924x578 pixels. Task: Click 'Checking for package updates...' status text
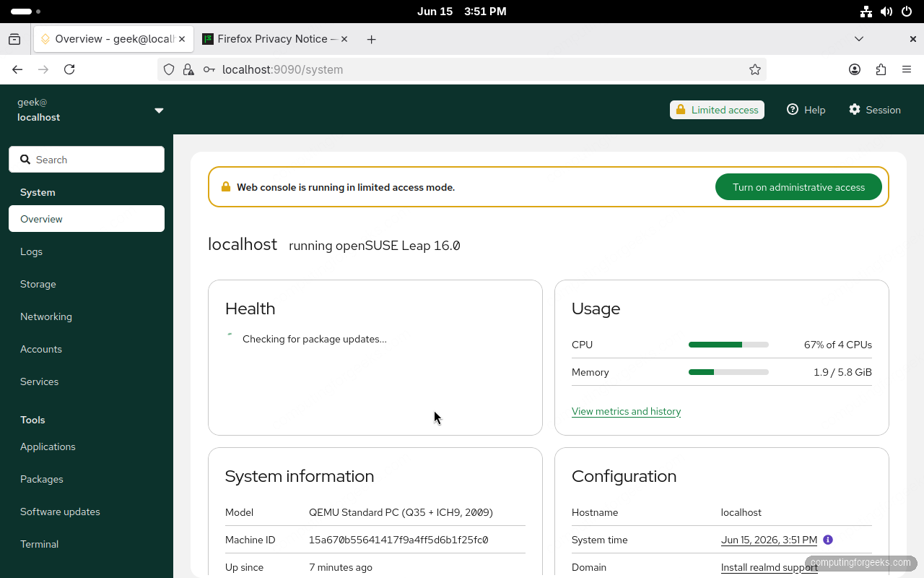tap(315, 339)
